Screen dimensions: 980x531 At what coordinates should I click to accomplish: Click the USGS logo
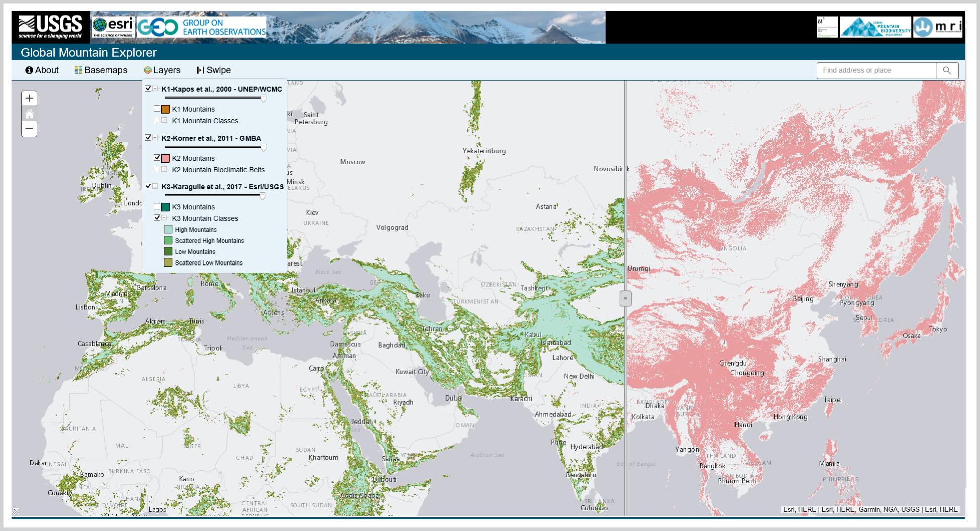(x=51, y=27)
